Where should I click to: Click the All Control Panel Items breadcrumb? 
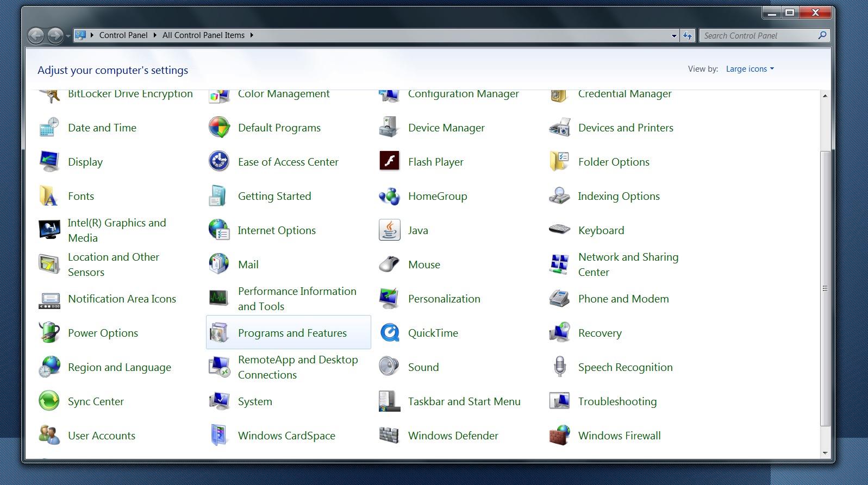point(203,35)
